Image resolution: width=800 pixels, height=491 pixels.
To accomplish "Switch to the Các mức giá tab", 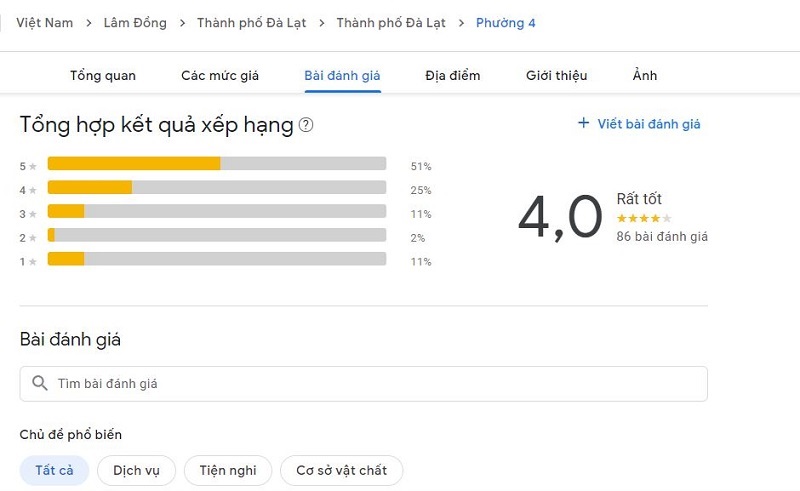I will (220, 76).
